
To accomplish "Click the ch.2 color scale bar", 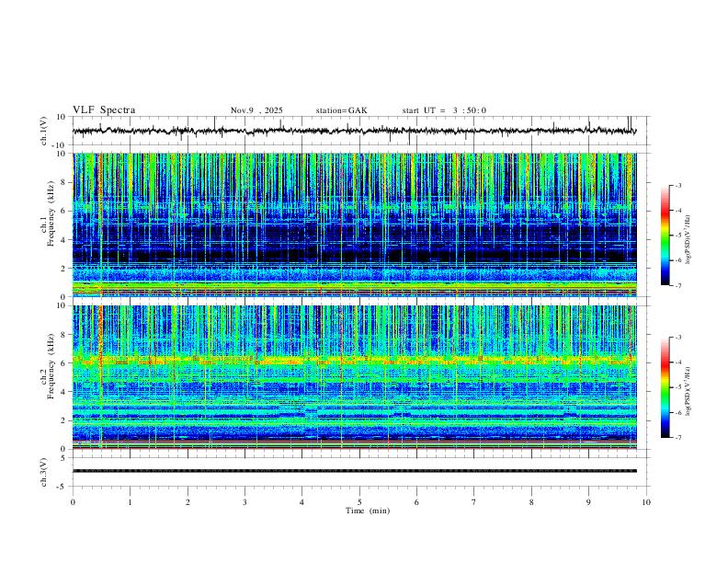I will (x=665, y=387).
